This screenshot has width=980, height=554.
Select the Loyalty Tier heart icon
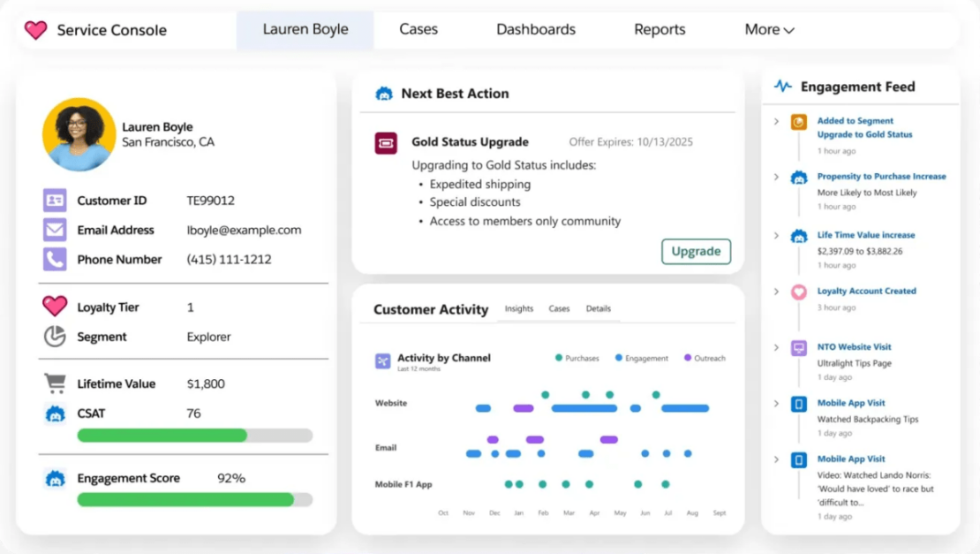(55, 307)
